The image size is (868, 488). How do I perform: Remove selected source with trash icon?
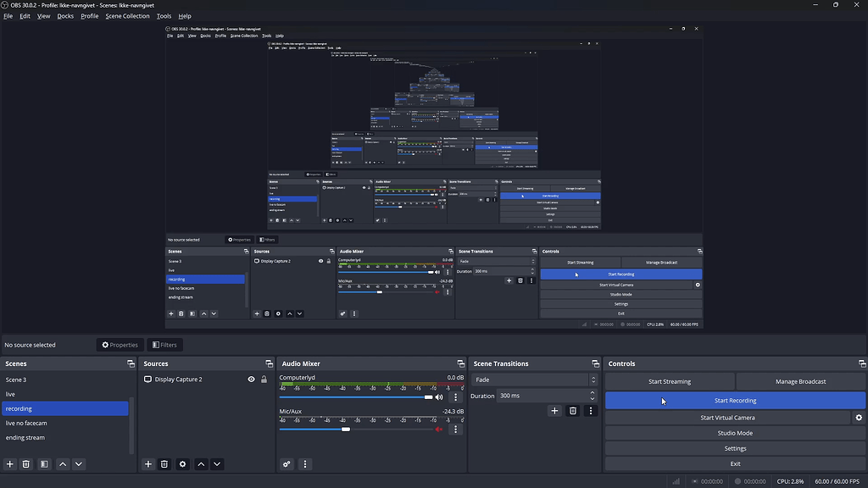point(164,464)
